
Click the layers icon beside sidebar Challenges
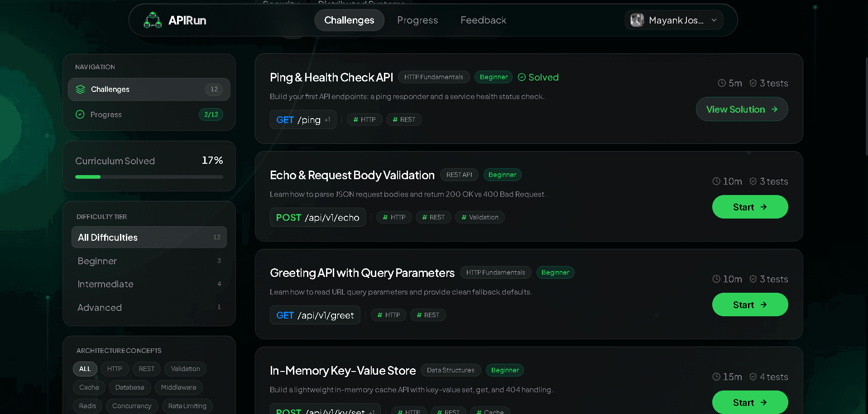click(81, 89)
